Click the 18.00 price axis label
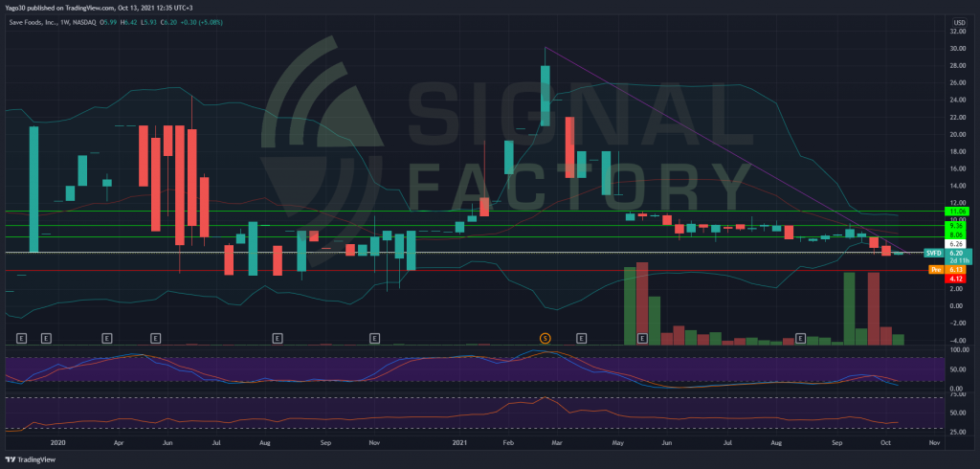Screen dimensions: 980x469 [x=959, y=151]
